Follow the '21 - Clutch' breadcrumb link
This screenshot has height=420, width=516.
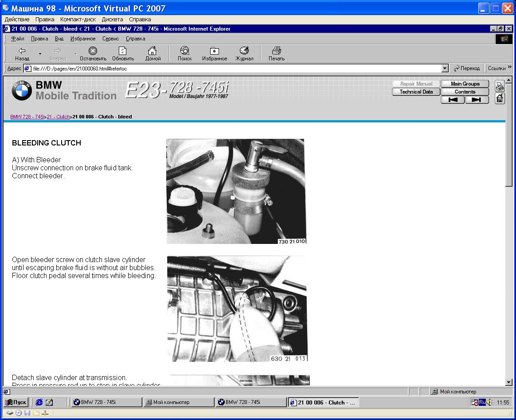tap(58, 117)
